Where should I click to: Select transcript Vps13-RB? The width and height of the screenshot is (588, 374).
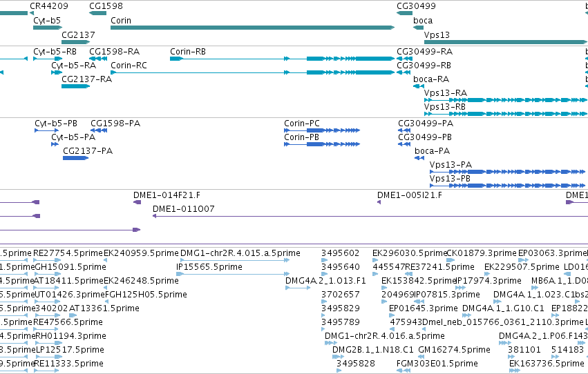tap(506, 114)
